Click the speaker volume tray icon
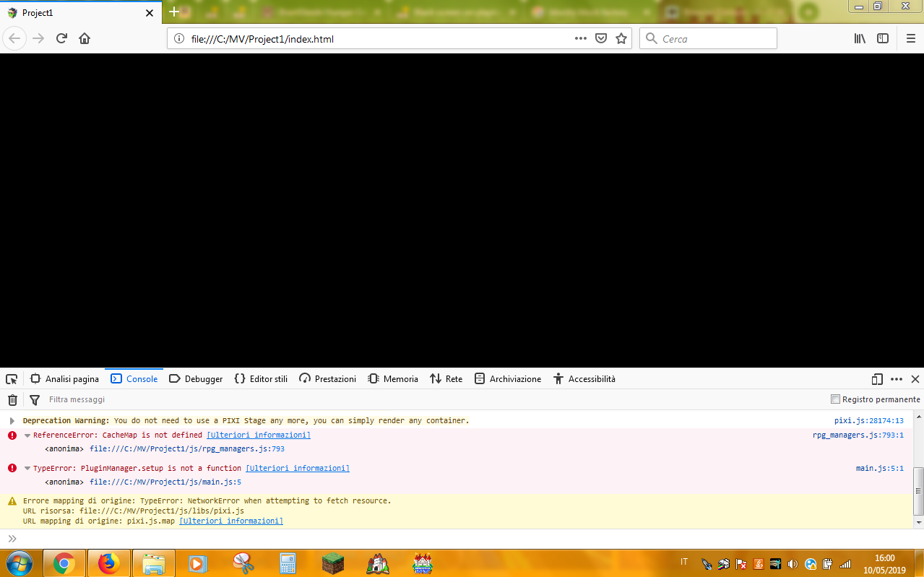The height and width of the screenshot is (577, 924). pos(793,564)
